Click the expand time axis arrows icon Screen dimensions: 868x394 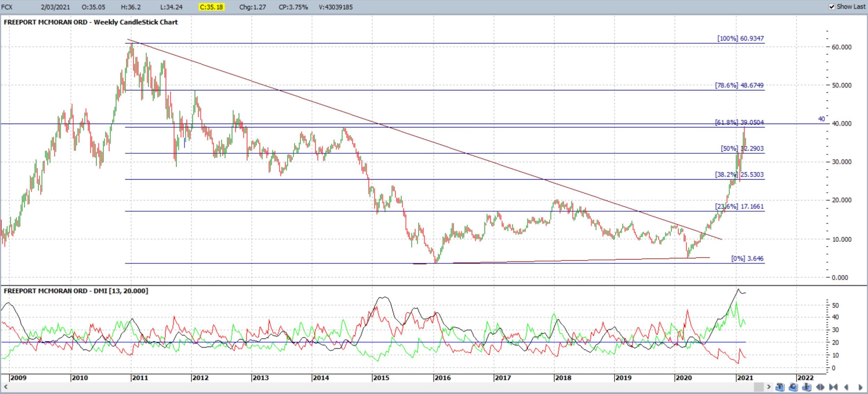820,387
